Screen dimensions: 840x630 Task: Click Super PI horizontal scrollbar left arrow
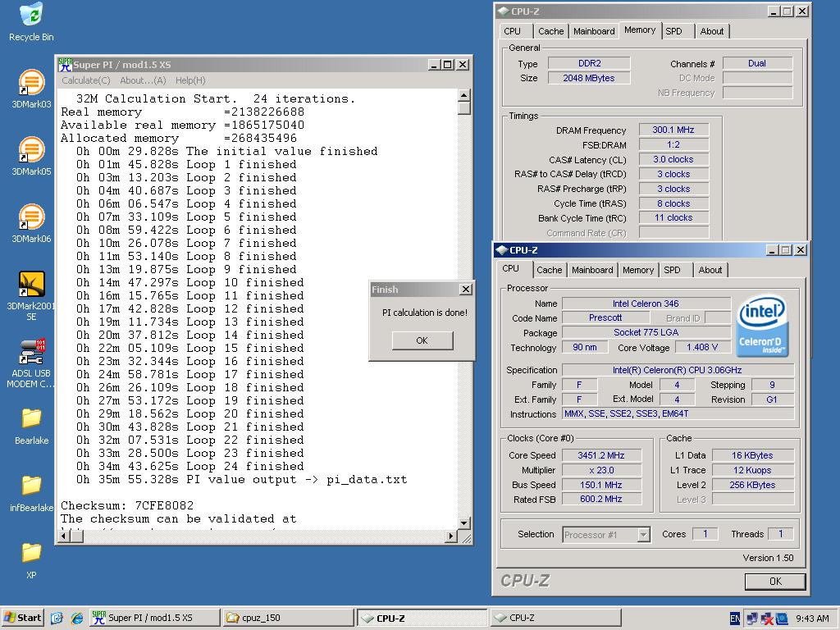click(x=64, y=536)
